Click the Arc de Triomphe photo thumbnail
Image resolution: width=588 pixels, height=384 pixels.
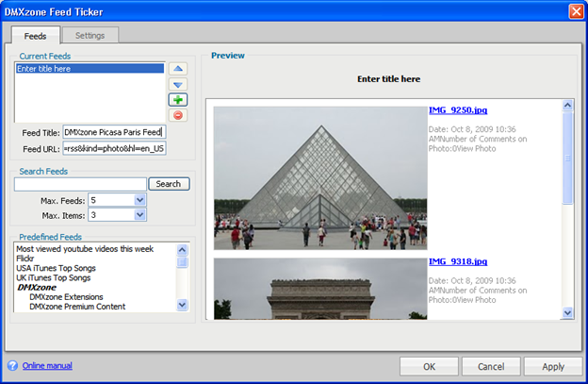[320, 289]
